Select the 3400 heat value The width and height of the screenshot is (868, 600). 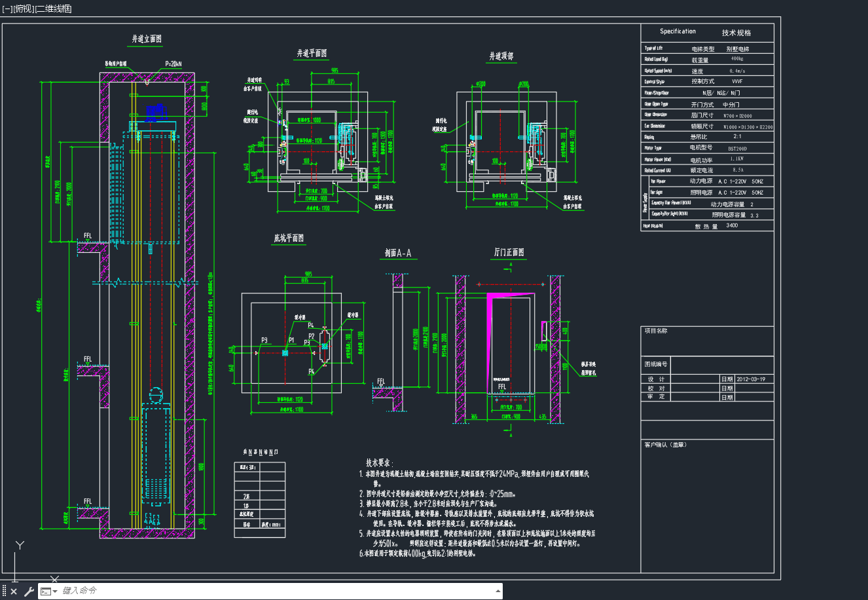732,225
